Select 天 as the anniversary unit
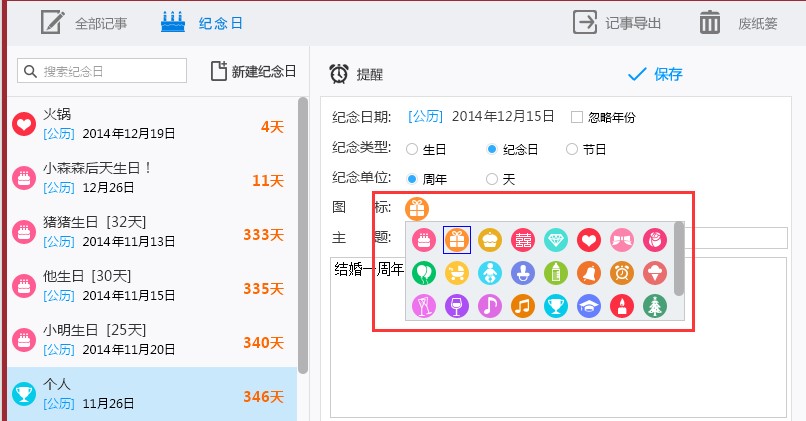 coord(492,179)
